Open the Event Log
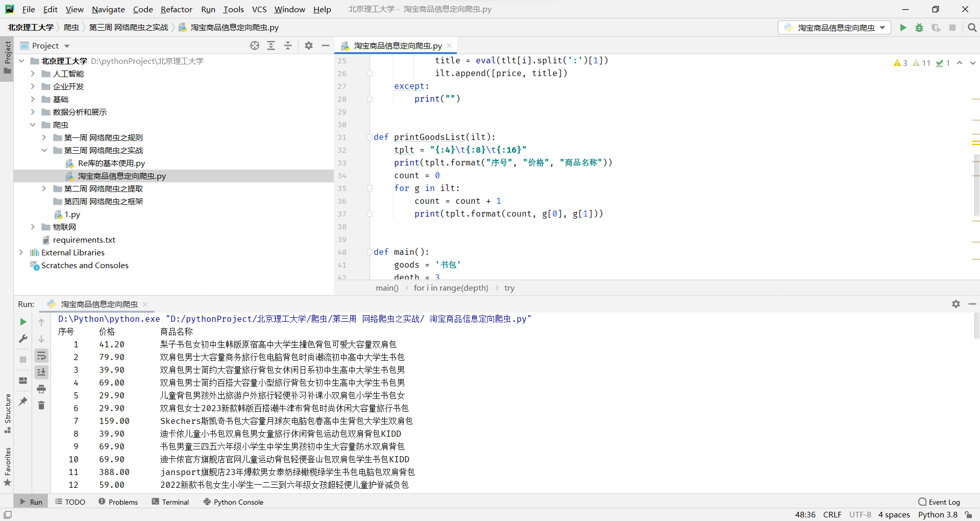The width and height of the screenshot is (980, 521). 939,502
